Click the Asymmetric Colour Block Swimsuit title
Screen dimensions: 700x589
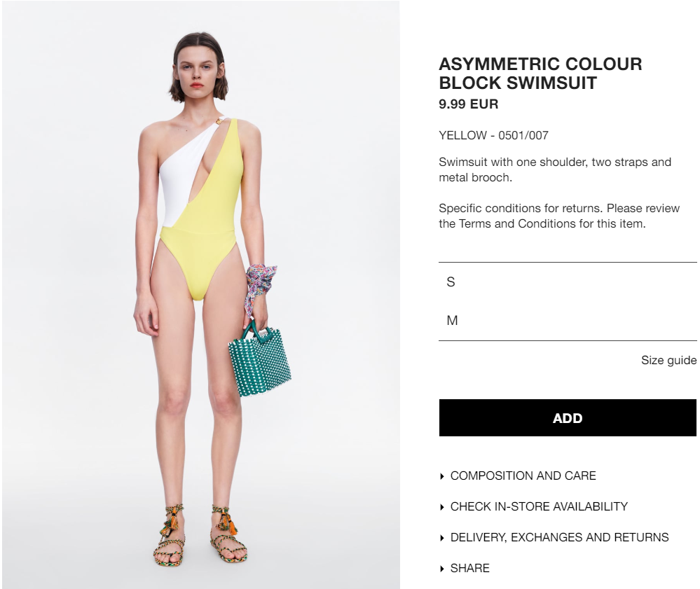click(x=540, y=73)
